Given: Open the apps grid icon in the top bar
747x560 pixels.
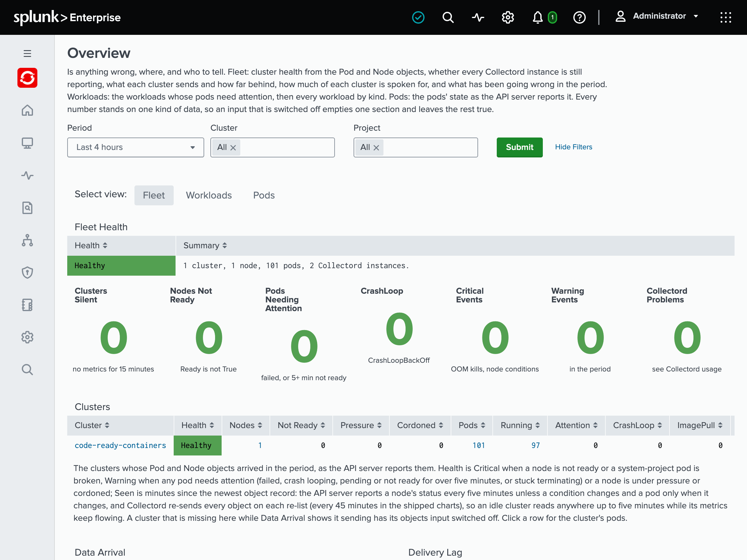Looking at the screenshot, I should click(726, 17).
